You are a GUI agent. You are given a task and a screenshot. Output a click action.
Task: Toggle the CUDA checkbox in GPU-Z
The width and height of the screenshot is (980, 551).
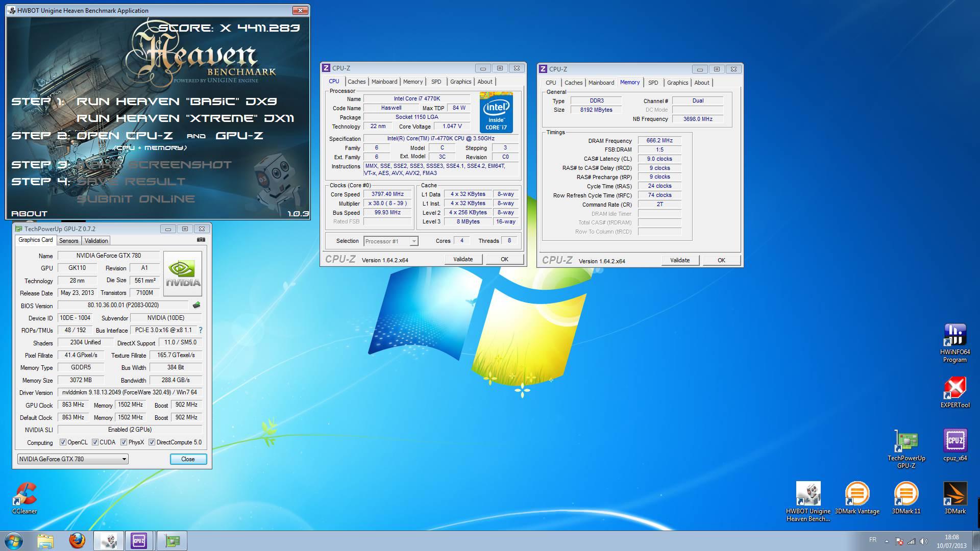(x=95, y=442)
